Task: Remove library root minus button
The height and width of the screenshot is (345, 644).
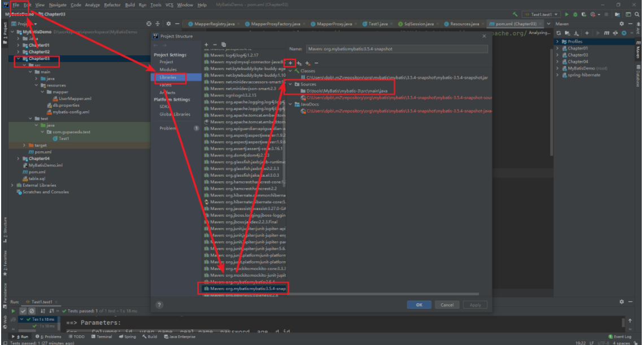Action: [316, 63]
